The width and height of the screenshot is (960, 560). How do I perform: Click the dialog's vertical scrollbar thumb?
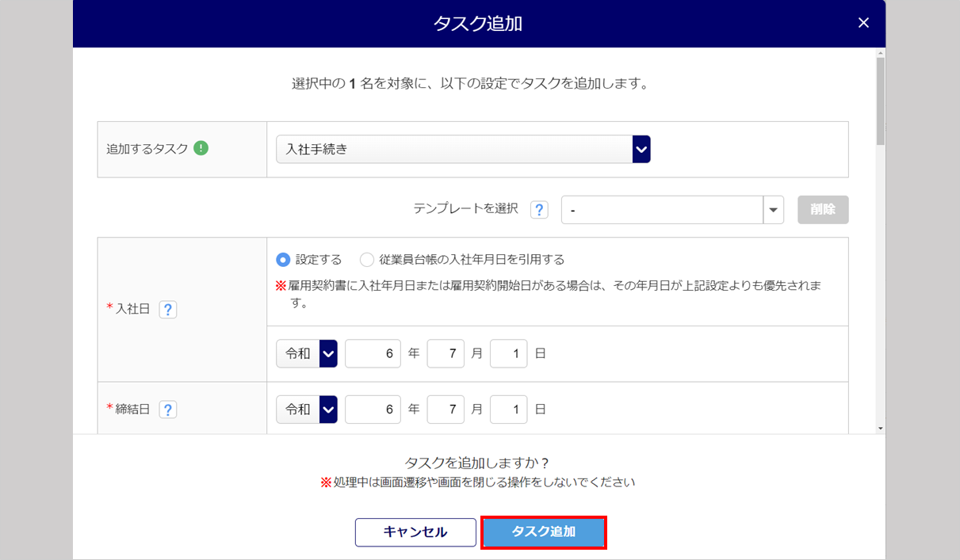pos(880,101)
